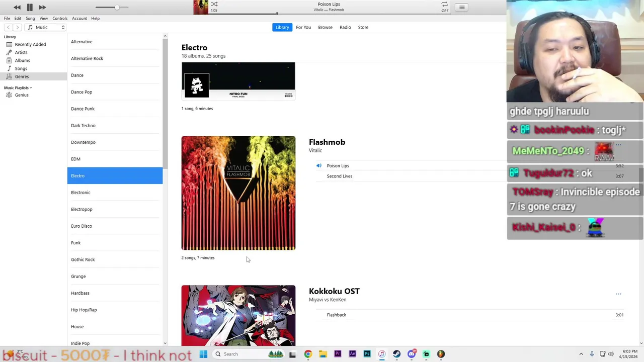Select the Funk genre
This screenshot has width=644, height=362.
(x=115, y=243)
